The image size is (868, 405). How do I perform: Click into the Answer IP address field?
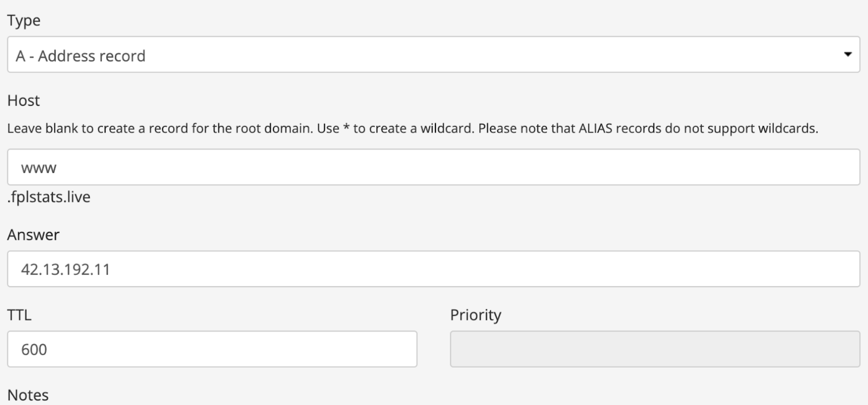(433, 269)
